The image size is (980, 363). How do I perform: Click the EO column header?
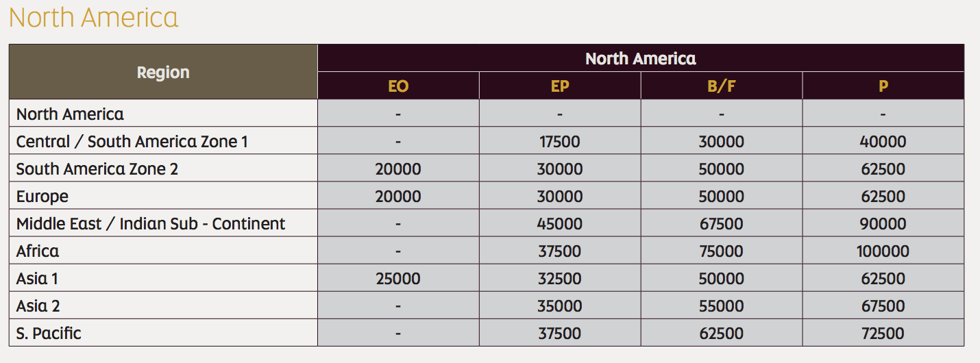(398, 86)
